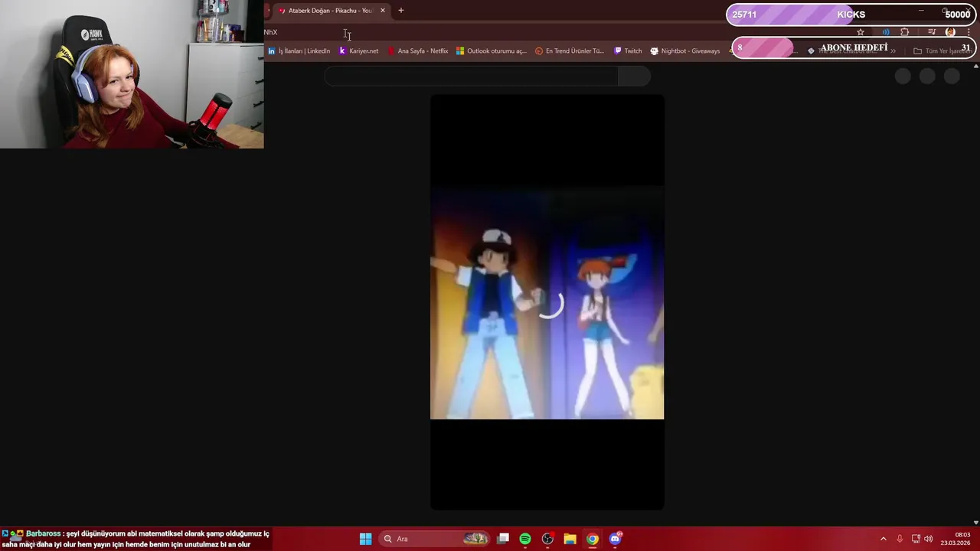Click the microphone tray icon
The width and height of the screenshot is (980, 551).
(900, 539)
